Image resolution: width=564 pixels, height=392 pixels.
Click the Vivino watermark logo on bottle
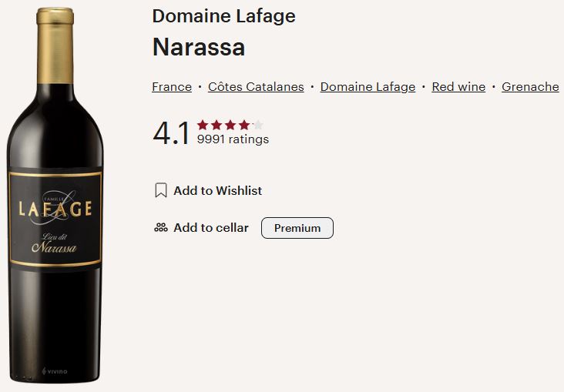coord(55,371)
